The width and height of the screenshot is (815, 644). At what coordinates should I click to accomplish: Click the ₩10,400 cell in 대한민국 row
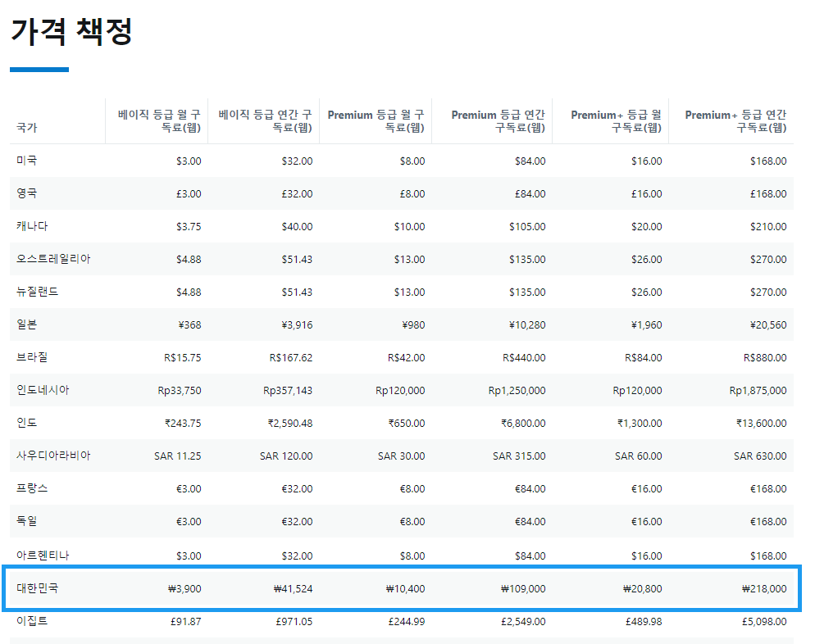click(x=405, y=589)
